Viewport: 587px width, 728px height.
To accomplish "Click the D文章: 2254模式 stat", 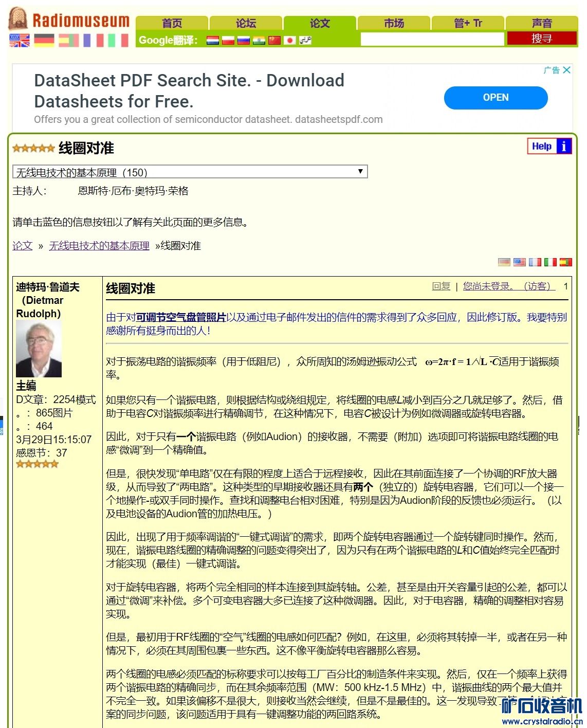I will tap(56, 399).
